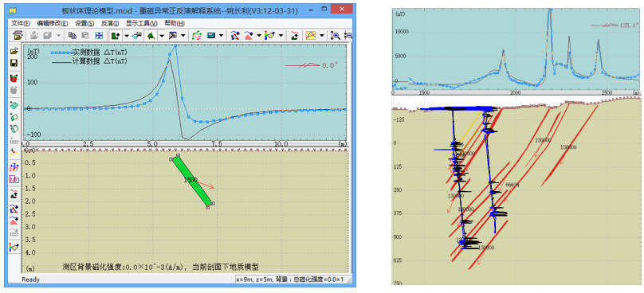Click the vertical zoom-in magnifier icon
This screenshot has width=644, height=293.
[x=335, y=36]
